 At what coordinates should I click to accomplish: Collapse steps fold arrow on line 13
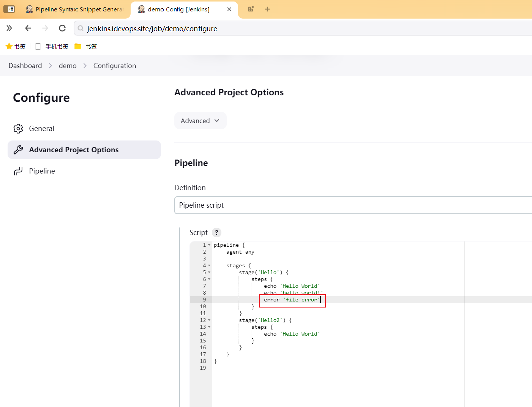tap(209, 327)
